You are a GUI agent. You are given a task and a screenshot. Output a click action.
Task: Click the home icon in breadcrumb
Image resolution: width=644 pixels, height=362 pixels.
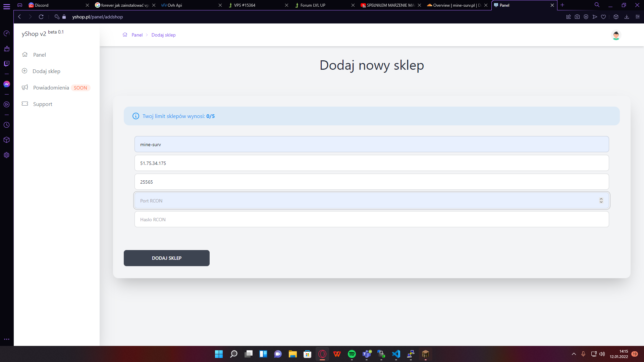(x=125, y=35)
